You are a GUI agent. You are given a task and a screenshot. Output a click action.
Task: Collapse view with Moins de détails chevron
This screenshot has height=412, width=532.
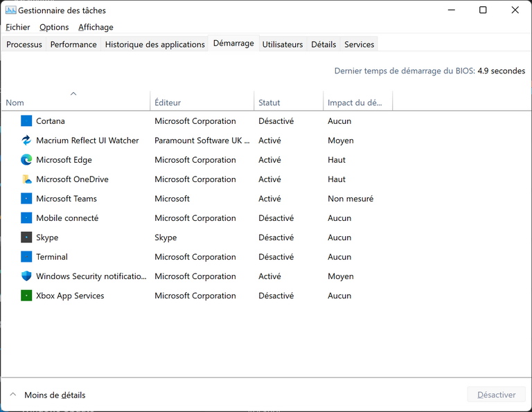12,395
